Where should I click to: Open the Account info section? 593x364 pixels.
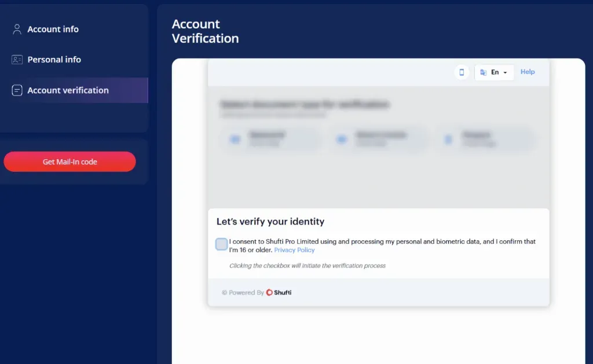coord(53,29)
